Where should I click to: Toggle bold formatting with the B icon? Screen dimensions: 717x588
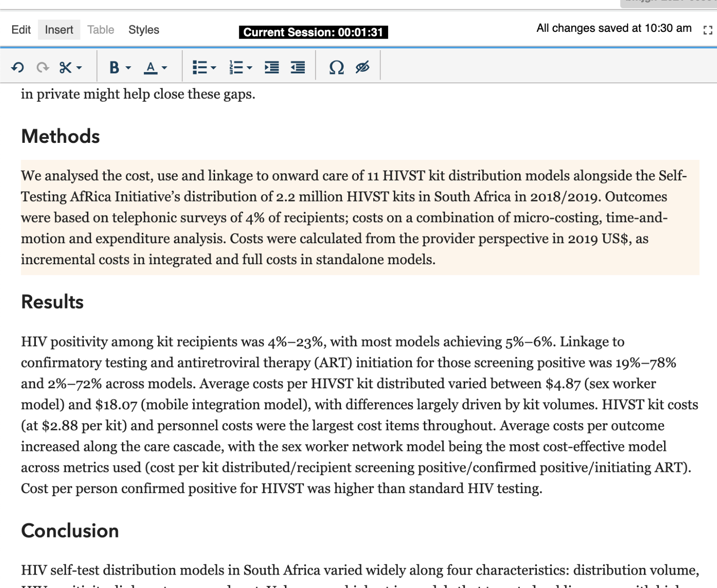[114, 68]
